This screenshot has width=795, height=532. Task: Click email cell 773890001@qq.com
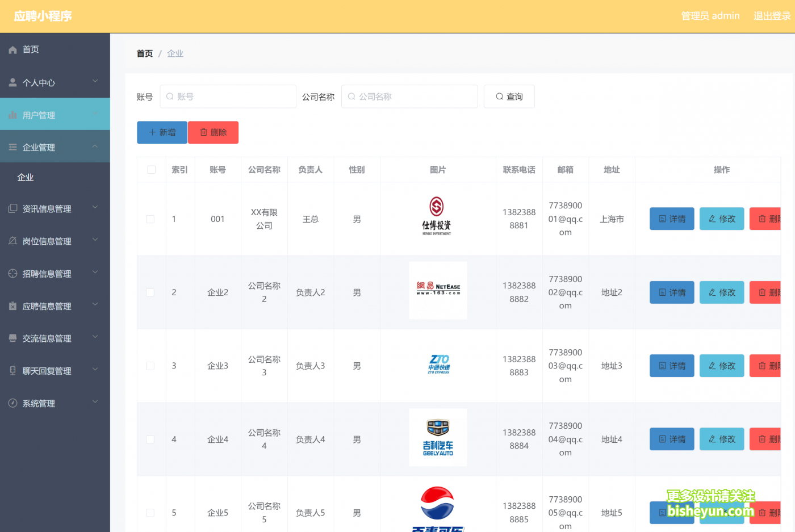coord(566,219)
